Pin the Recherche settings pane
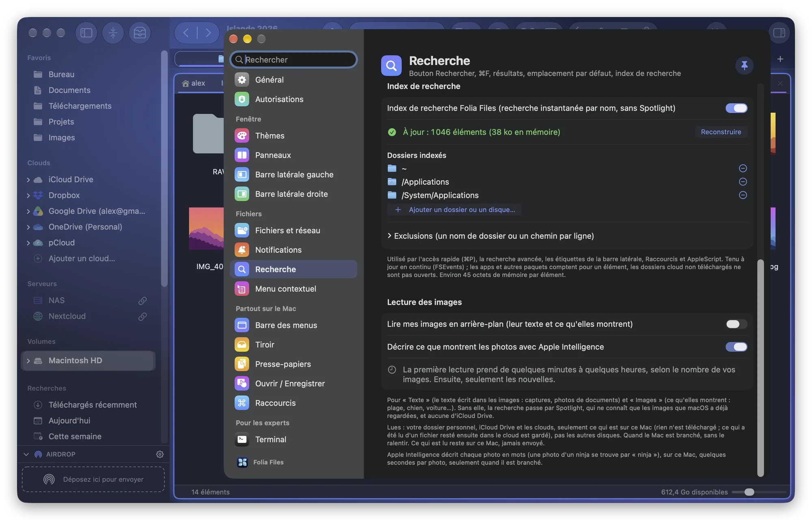Image resolution: width=812 pixels, height=520 pixels. pyautogui.click(x=744, y=65)
